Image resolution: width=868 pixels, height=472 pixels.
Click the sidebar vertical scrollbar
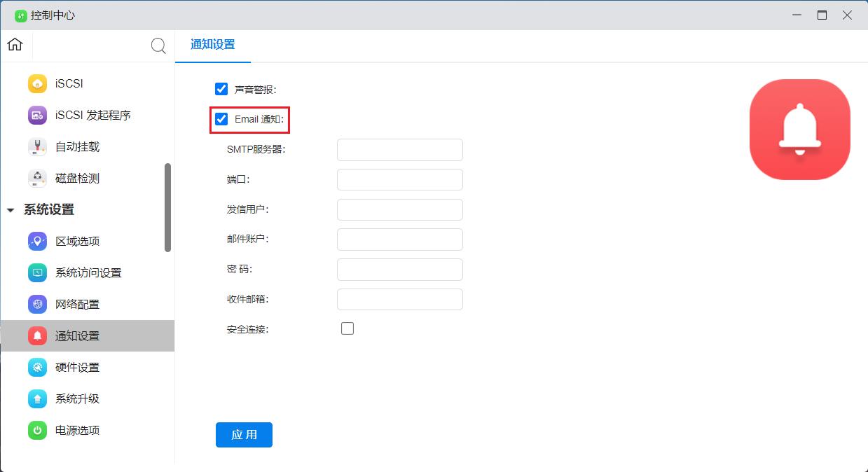pyautogui.click(x=167, y=207)
